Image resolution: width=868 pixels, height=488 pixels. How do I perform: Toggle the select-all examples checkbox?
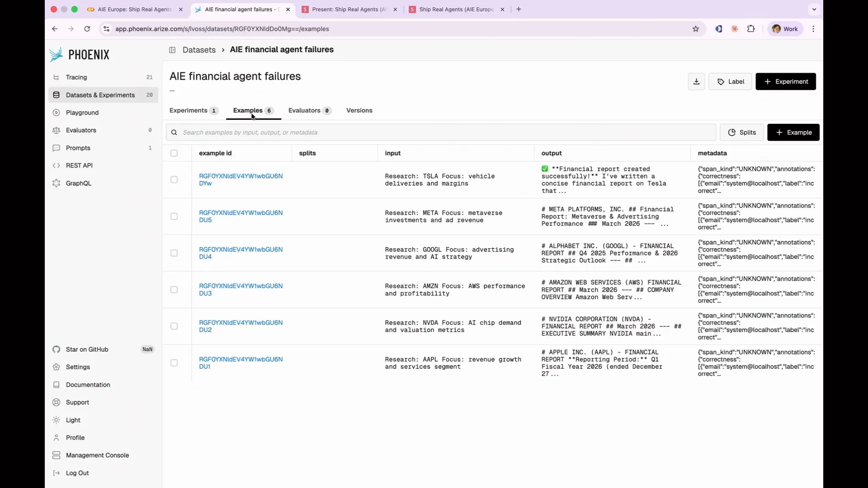point(174,153)
